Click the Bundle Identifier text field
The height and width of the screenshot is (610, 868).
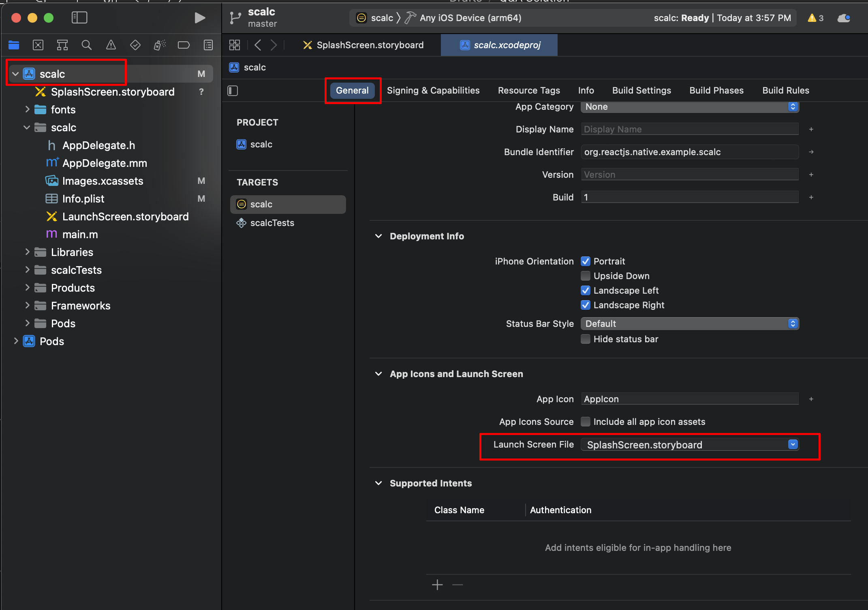point(689,152)
